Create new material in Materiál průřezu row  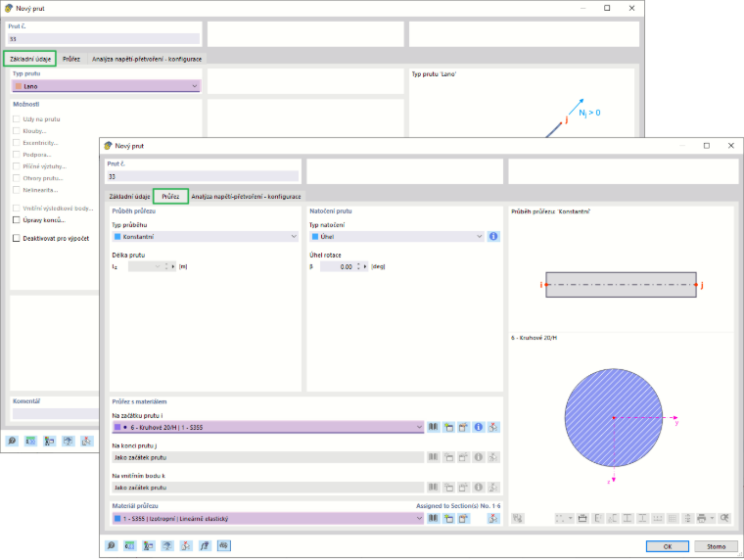(x=448, y=519)
